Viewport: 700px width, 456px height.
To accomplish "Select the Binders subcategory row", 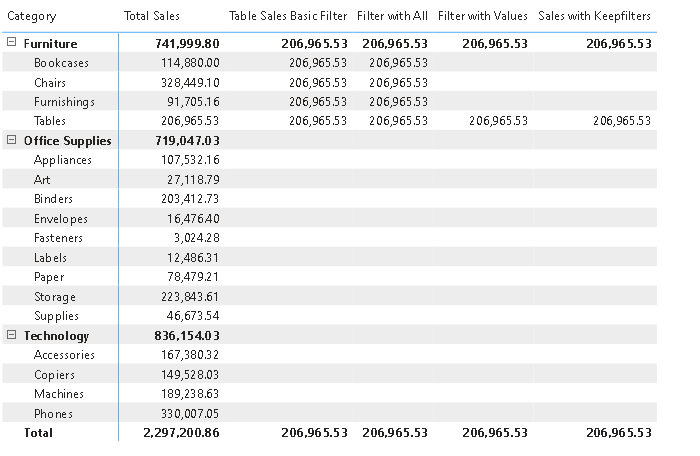I will pos(54,199).
